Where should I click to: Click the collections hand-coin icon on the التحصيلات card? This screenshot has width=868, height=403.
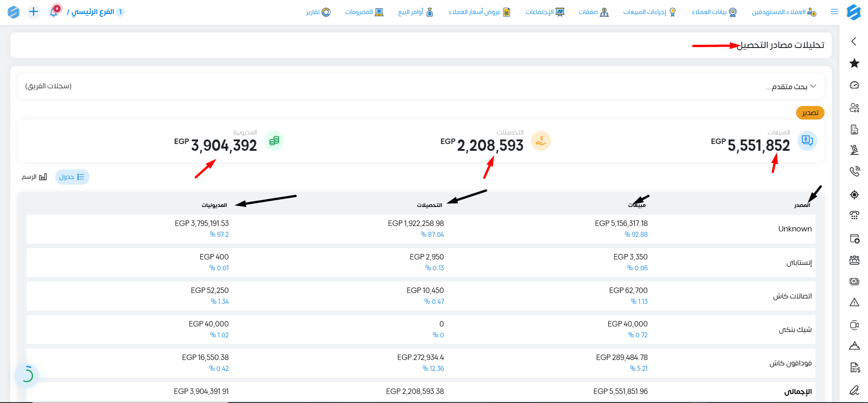tap(541, 141)
